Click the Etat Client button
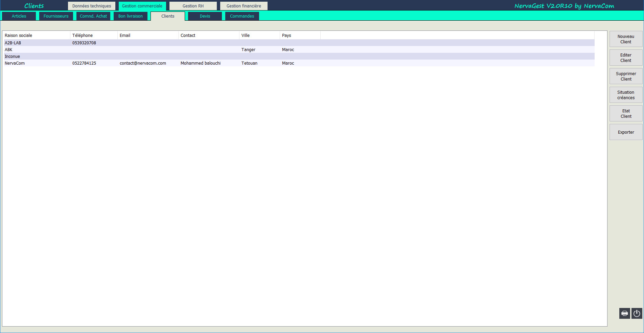 pos(626,114)
